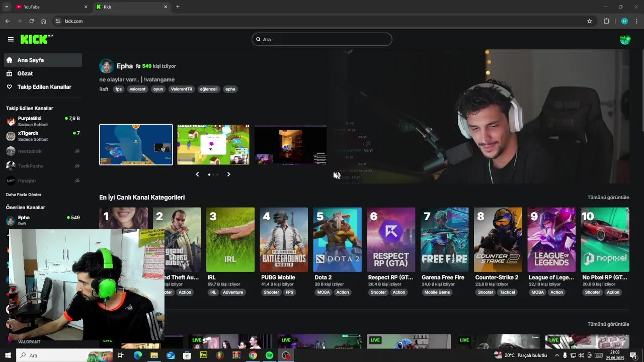Screen dimensions: 644x362
Task: Select the eğlenceli tag
Action: pos(209,89)
